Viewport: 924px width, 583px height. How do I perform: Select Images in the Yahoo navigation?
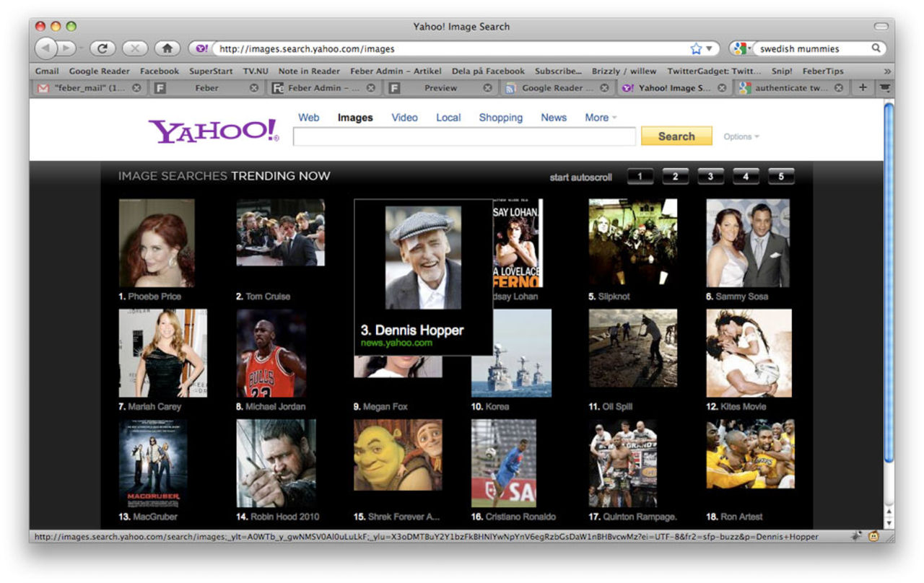354,117
